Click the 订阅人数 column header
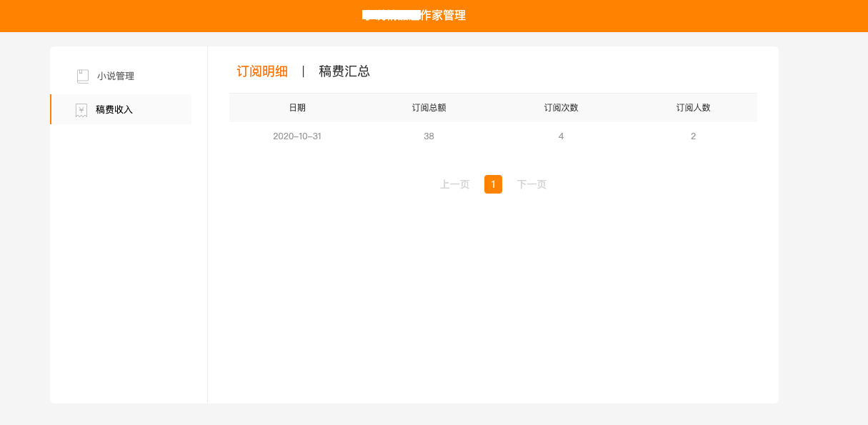 point(692,107)
